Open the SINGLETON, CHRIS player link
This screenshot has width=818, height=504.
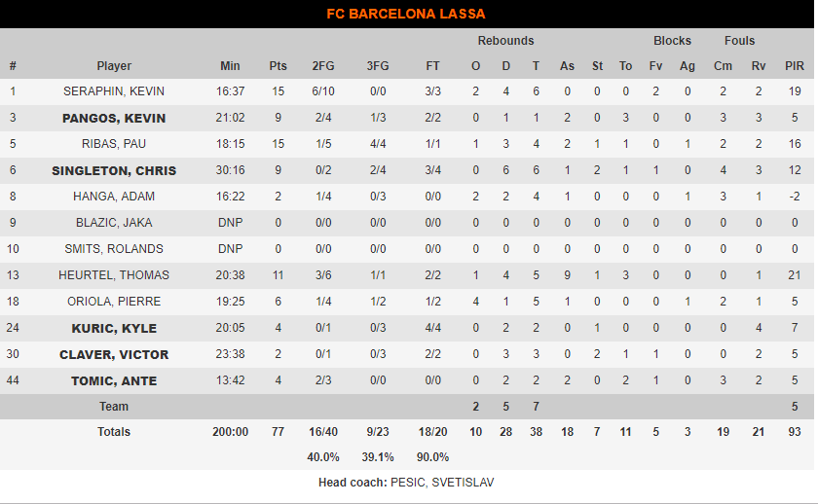pos(114,171)
